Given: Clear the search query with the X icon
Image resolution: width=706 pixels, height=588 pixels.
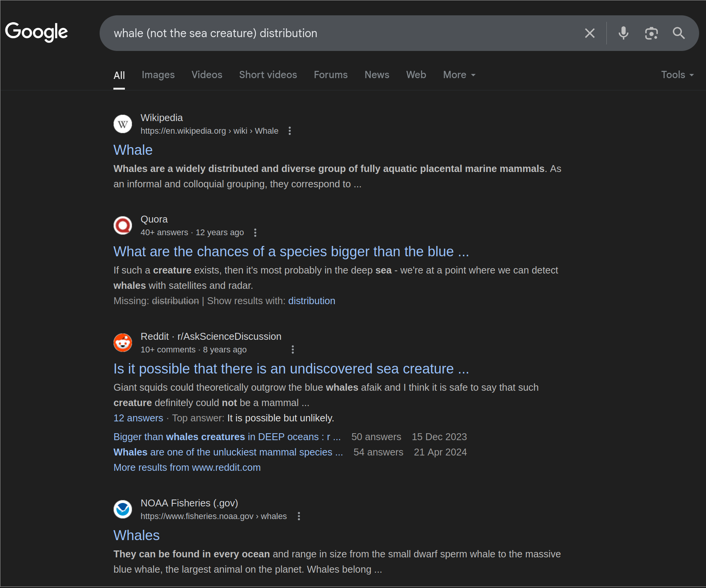Looking at the screenshot, I should tap(590, 33).
